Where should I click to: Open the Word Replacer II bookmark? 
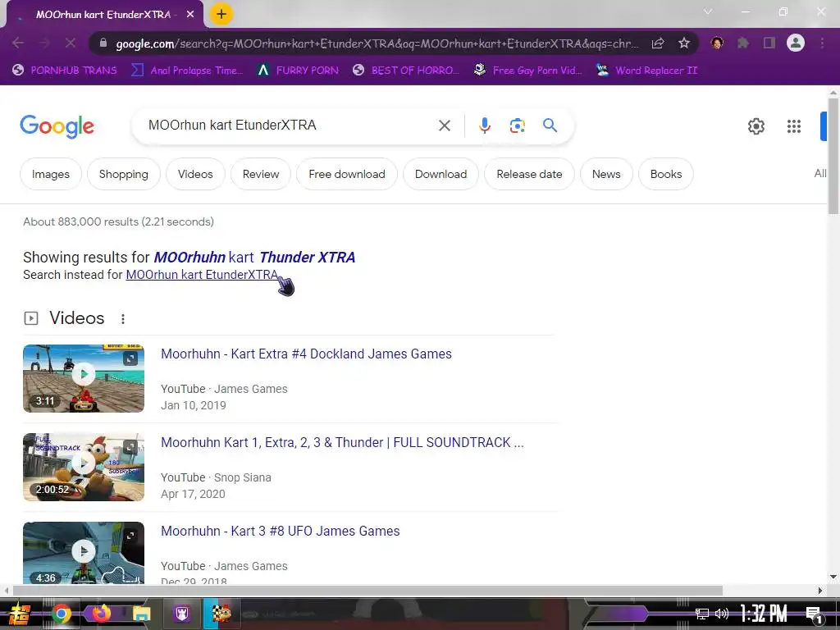(x=646, y=71)
